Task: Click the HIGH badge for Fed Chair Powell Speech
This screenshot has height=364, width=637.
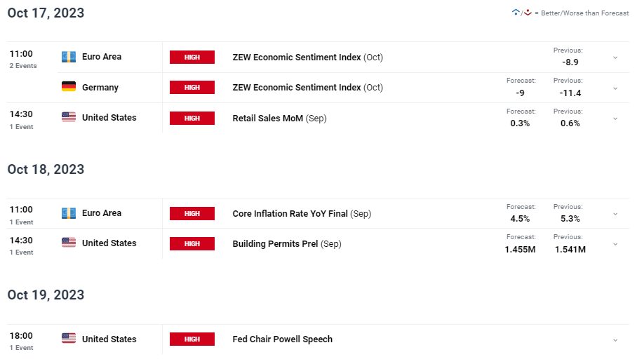Action: (x=192, y=339)
